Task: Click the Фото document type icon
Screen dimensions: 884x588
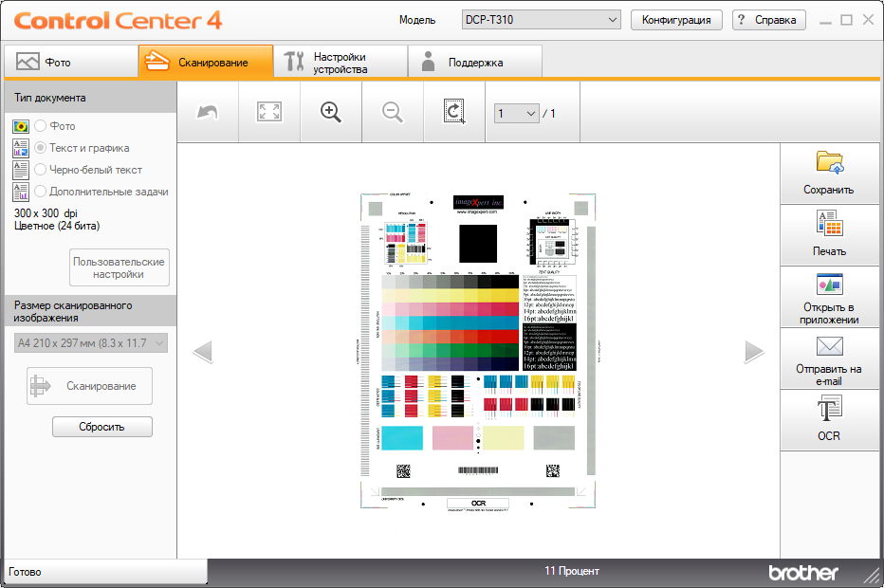Action: (x=21, y=126)
